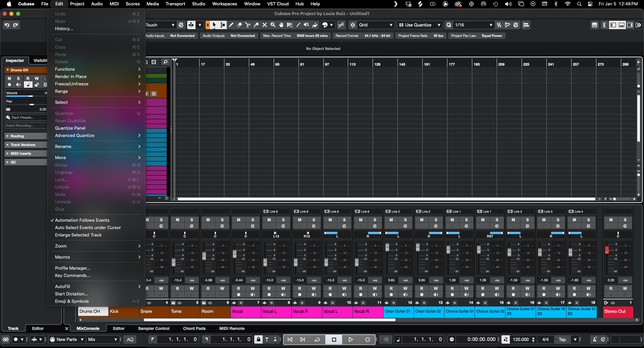This screenshot has width=644, height=348.
Task: Click the Record button on transport
Action: point(367,340)
